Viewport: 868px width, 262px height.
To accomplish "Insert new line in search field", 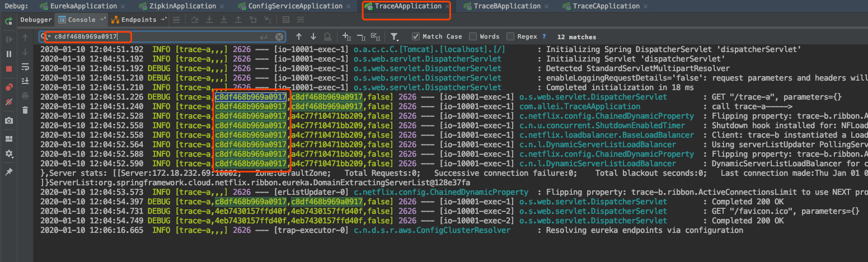I will 264,37.
